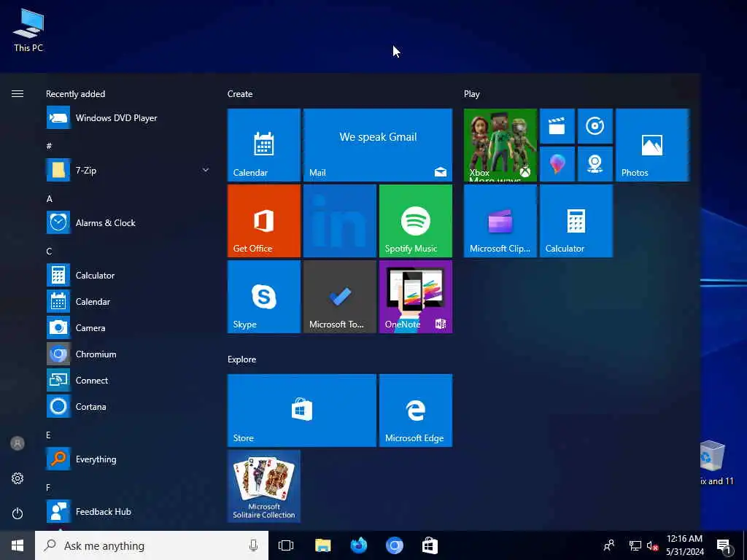Viewport: 747px width, 560px height.
Task: Launch the Connect app
Action: (x=128, y=380)
